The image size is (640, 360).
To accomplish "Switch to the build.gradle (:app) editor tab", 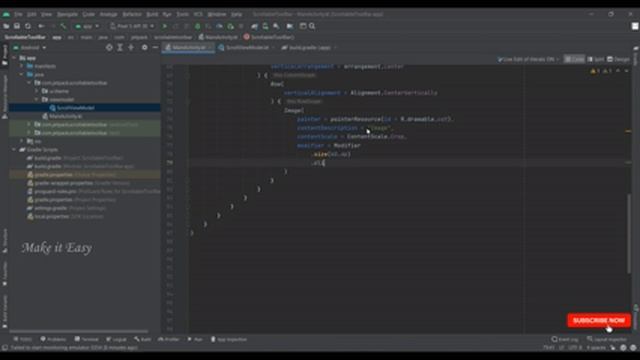I will [309, 48].
